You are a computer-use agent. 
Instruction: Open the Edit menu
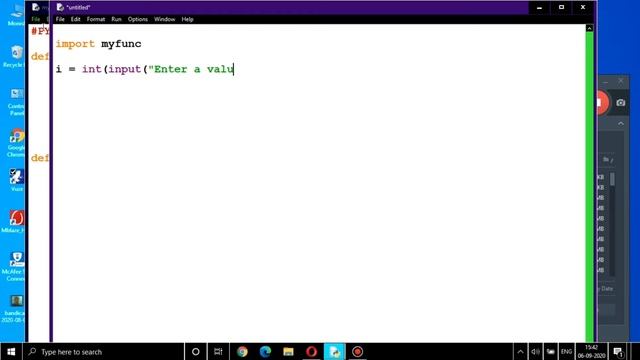[76, 19]
